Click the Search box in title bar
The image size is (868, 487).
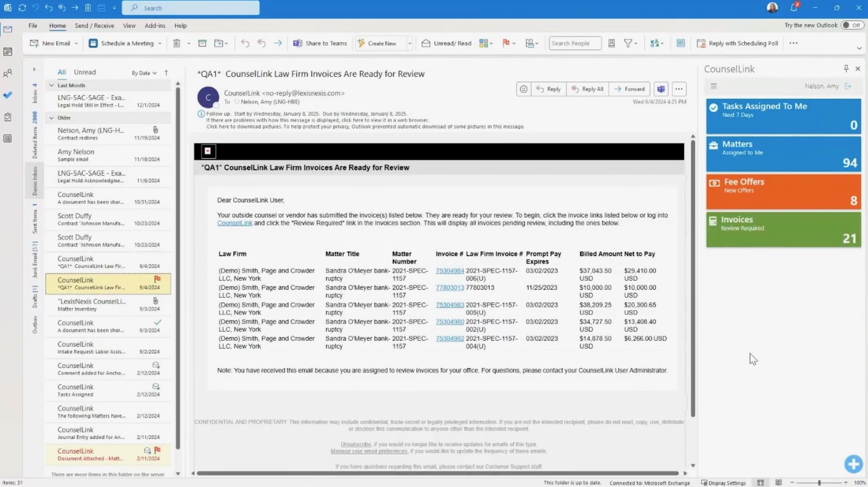[x=190, y=8]
